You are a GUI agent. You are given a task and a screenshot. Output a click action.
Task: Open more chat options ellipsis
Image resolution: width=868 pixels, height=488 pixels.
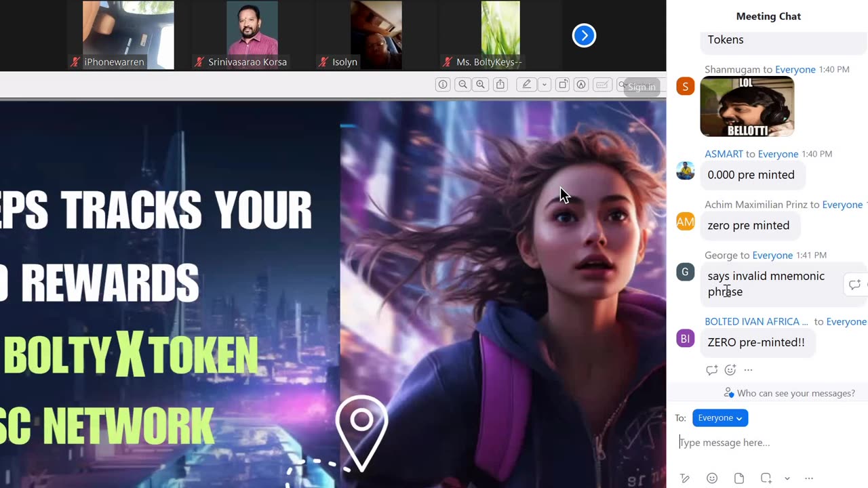809,479
